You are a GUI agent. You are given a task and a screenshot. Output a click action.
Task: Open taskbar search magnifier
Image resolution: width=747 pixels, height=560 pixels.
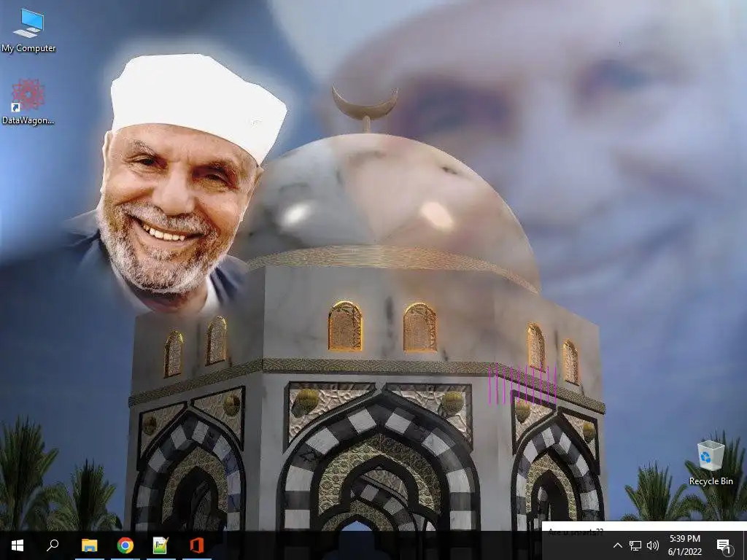pyautogui.click(x=53, y=545)
